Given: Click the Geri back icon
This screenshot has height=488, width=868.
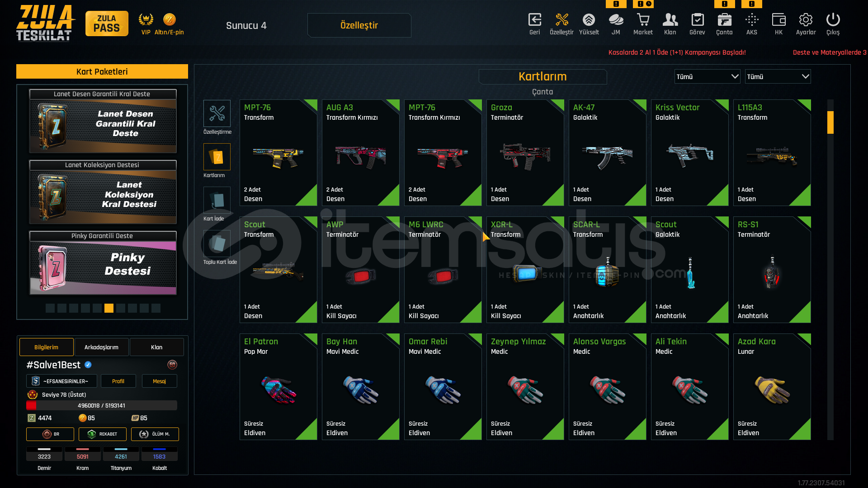Looking at the screenshot, I should point(535,24).
